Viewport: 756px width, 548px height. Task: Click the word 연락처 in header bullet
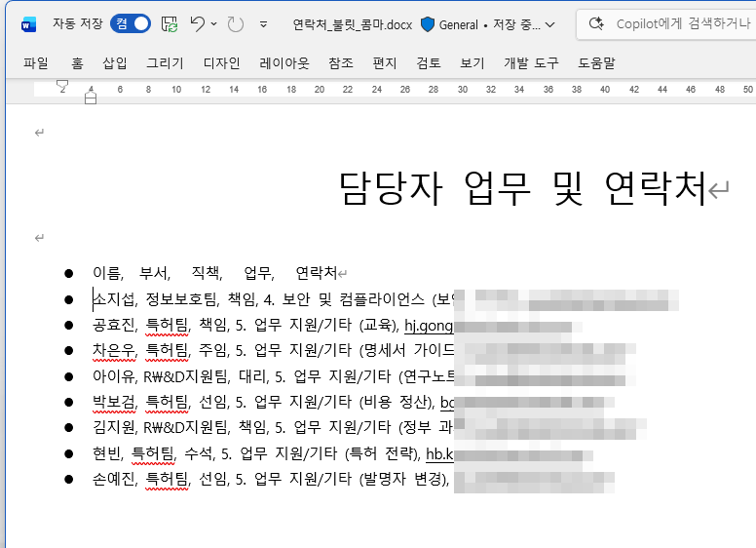[316, 273]
